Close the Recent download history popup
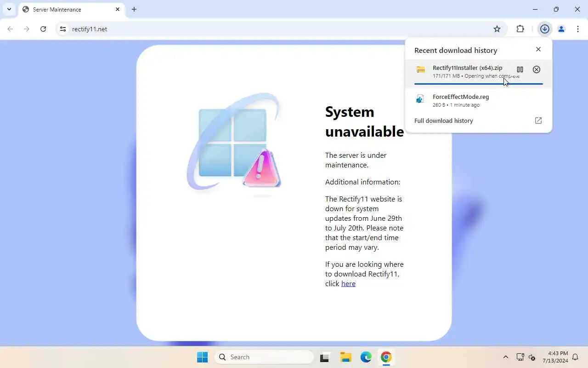The image size is (588, 368). 538,49
